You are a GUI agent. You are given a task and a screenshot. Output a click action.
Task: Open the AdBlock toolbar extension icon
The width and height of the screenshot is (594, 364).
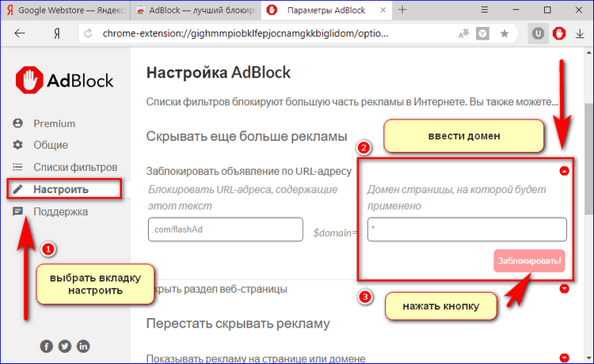tap(559, 34)
